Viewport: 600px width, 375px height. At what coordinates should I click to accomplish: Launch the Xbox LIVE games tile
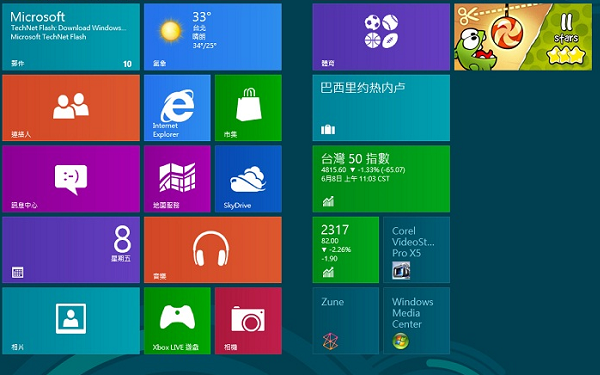click(x=177, y=321)
